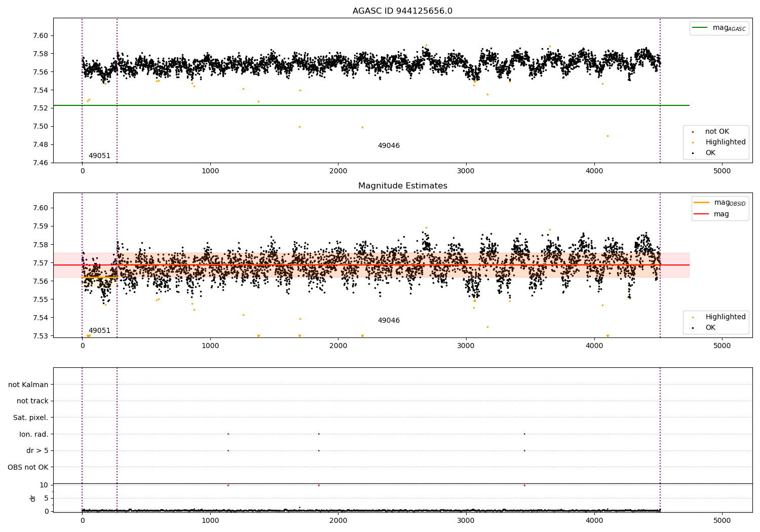Click the 'dr > 5' axis label

pos(37,451)
